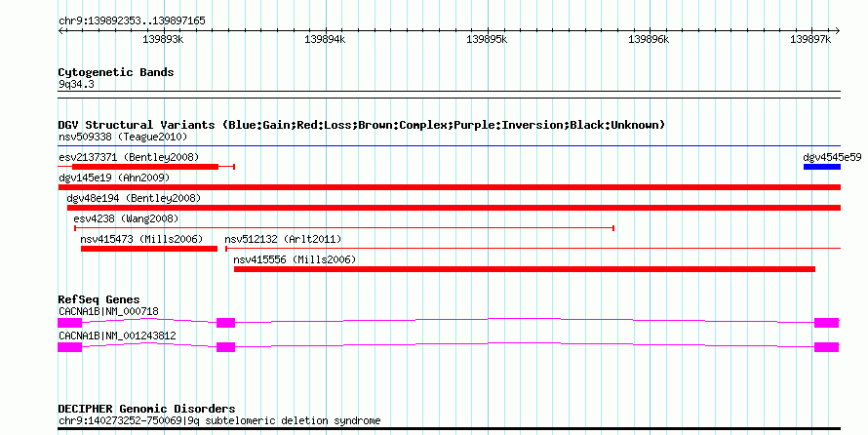Image resolution: width=868 pixels, height=435 pixels.
Task: Open the Cytogenetic Bands track heading
Action: pyautogui.click(x=116, y=72)
